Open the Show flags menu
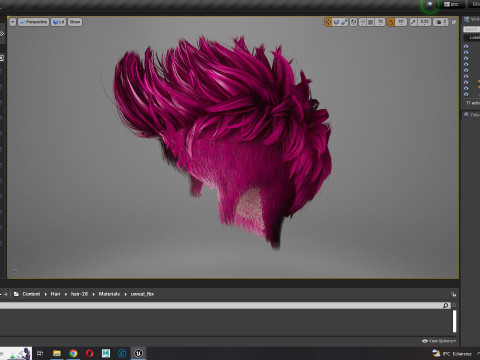480x360 pixels. 75,22
